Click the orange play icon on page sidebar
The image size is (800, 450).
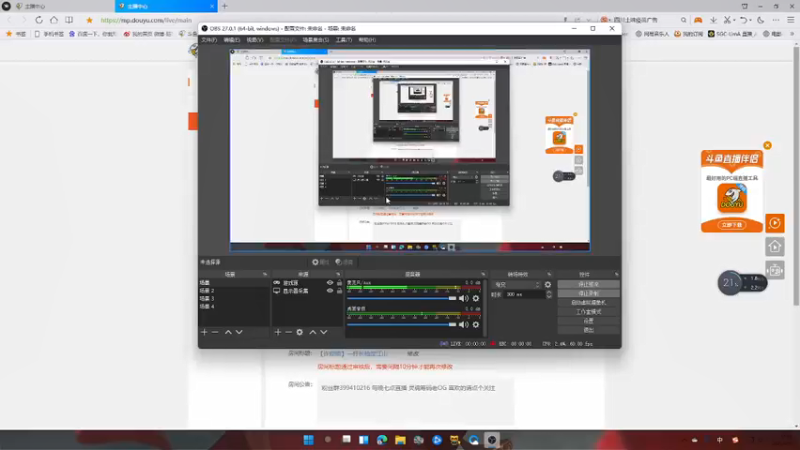point(774,223)
